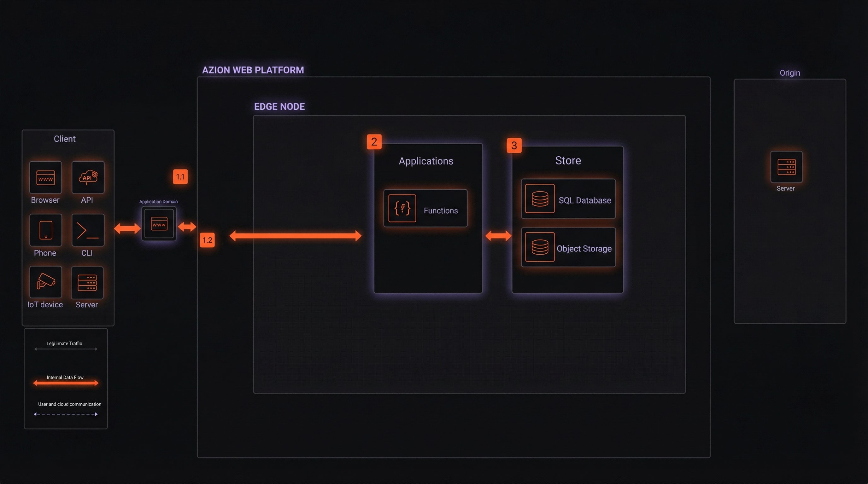Click the Browser caption under www icon
The image size is (868, 484).
click(x=45, y=200)
